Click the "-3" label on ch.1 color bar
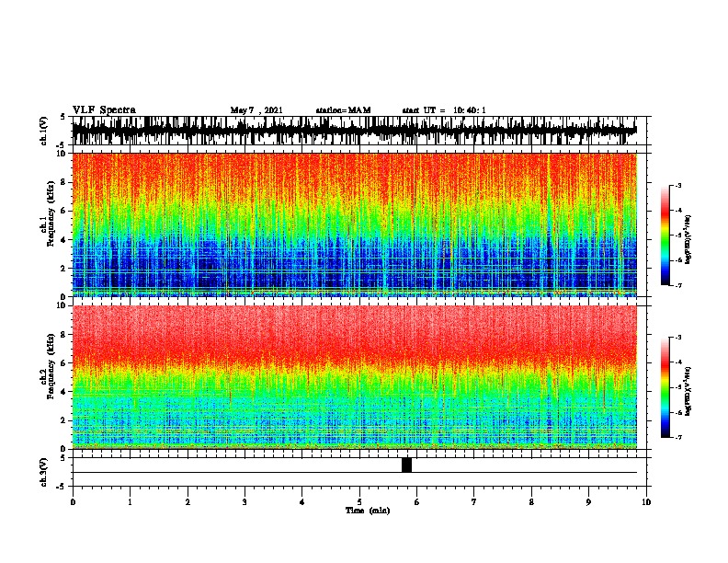 click(677, 186)
